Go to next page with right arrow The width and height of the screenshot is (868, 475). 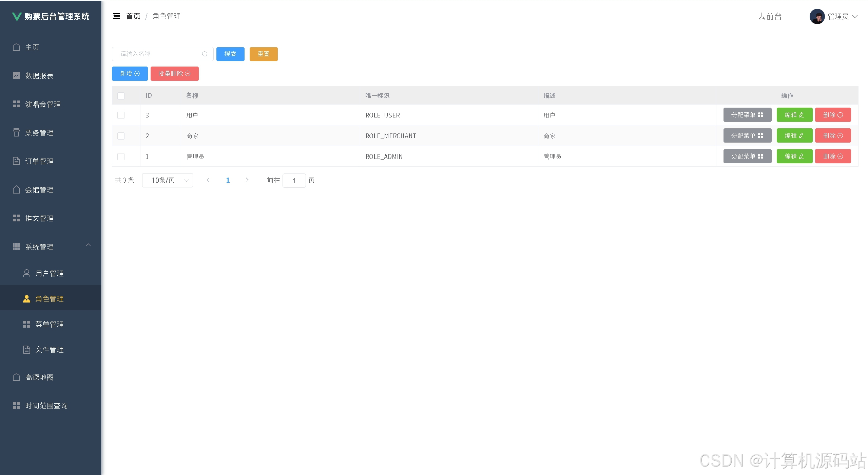pos(247,180)
